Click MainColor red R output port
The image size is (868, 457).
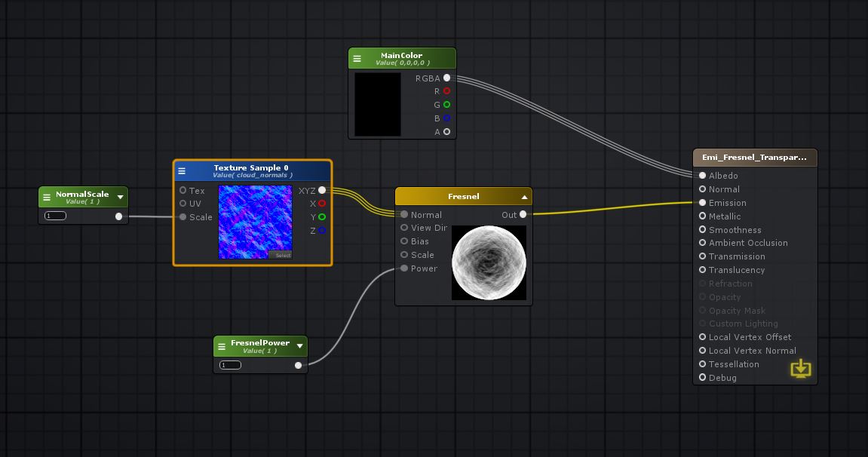(x=446, y=91)
